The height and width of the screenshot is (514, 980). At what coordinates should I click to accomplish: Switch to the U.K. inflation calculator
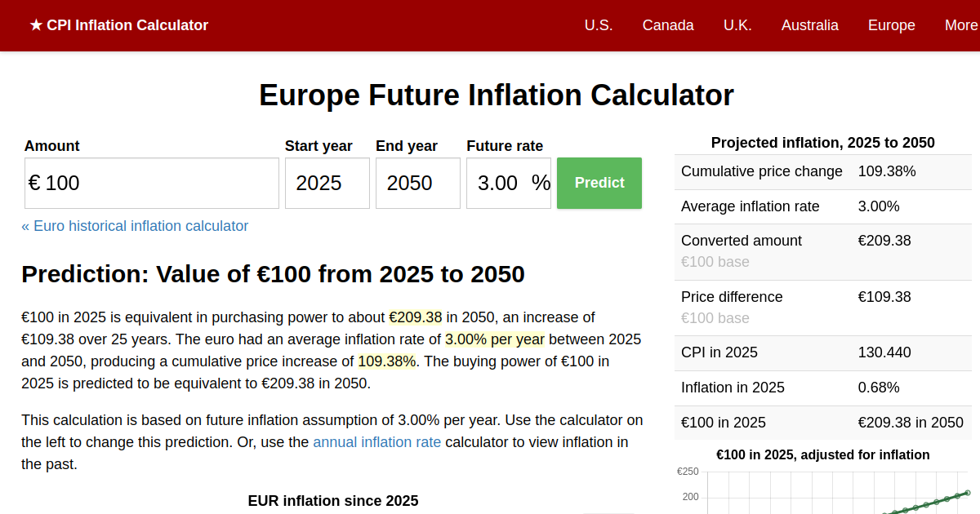click(737, 25)
